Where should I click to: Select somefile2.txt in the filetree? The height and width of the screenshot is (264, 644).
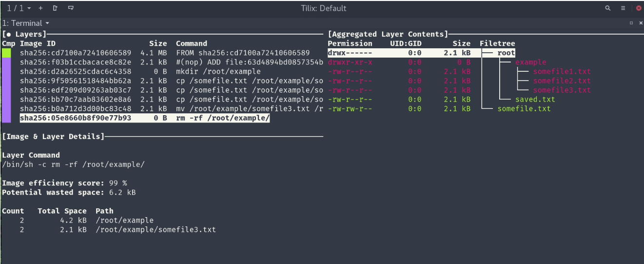[x=562, y=81]
